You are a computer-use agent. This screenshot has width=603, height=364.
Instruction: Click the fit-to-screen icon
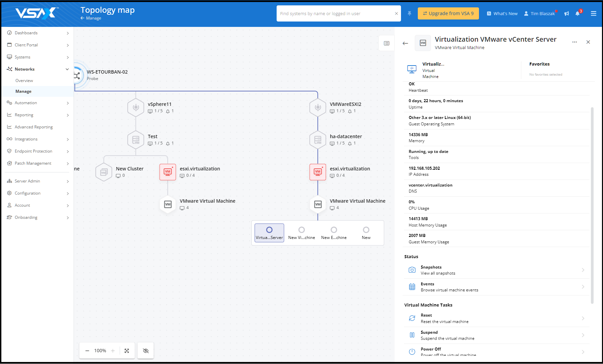(x=127, y=351)
